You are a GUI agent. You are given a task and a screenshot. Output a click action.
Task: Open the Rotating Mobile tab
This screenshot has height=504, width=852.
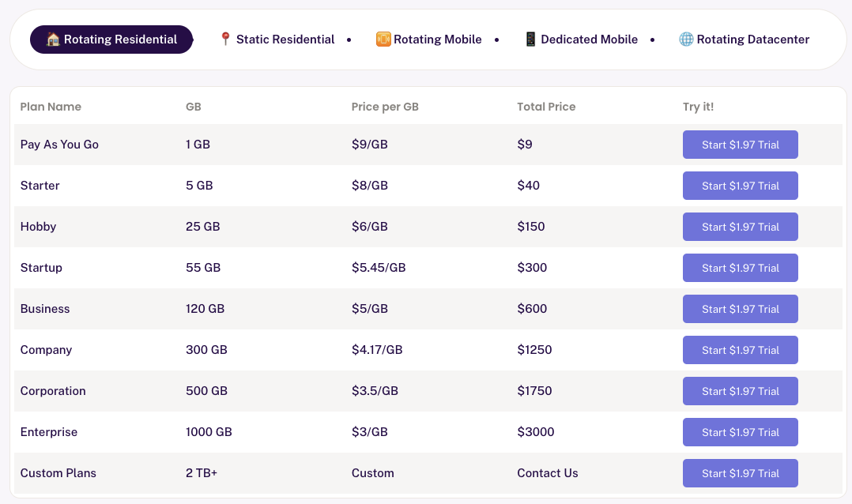click(429, 39)
